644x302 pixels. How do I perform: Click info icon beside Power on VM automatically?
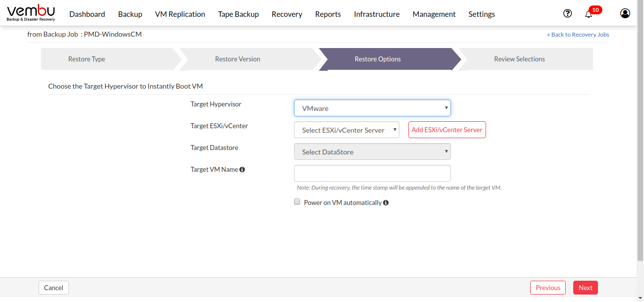tap(386, 202)
